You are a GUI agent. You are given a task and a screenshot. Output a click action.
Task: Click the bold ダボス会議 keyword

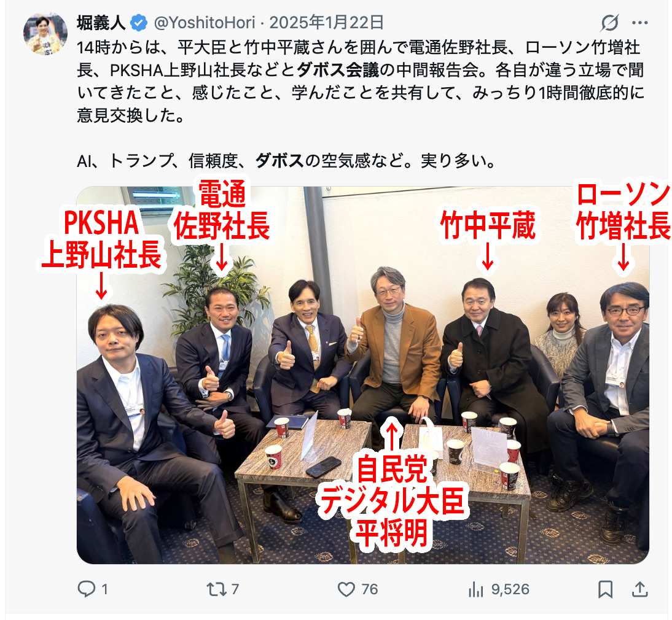tap(338, 70)
